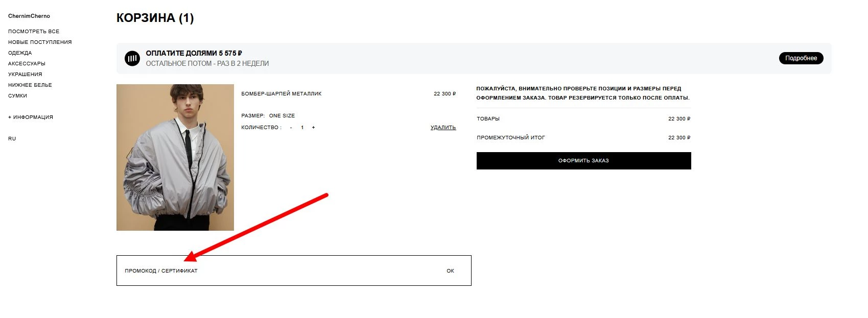Go to ChernimCherno home via logo
The height and width of the screenshot is (318, 868).
pyautogui.click(x=29, y=16)
